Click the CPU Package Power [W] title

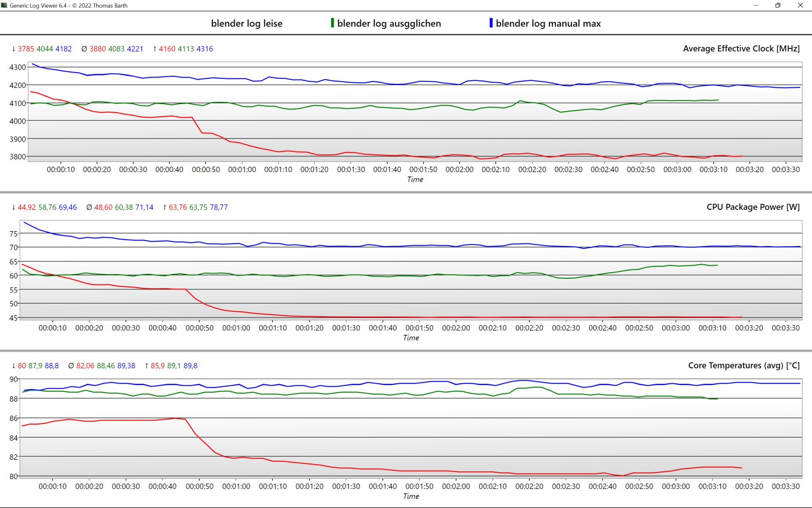click(x=753, y=207)
